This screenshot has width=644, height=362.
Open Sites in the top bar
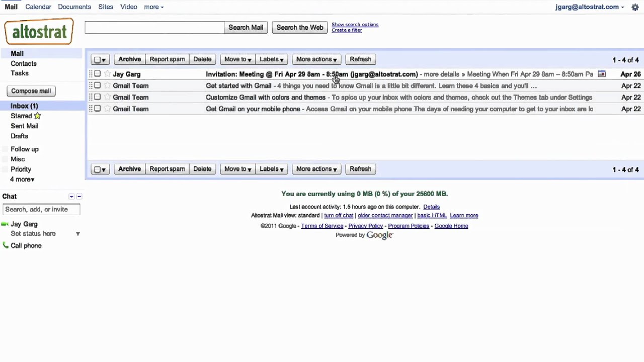[x=106, y=7]
